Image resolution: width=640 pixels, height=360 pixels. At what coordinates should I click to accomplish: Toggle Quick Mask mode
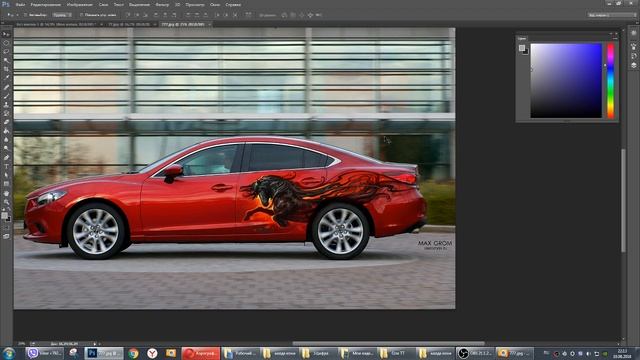[x=6, y=228]
